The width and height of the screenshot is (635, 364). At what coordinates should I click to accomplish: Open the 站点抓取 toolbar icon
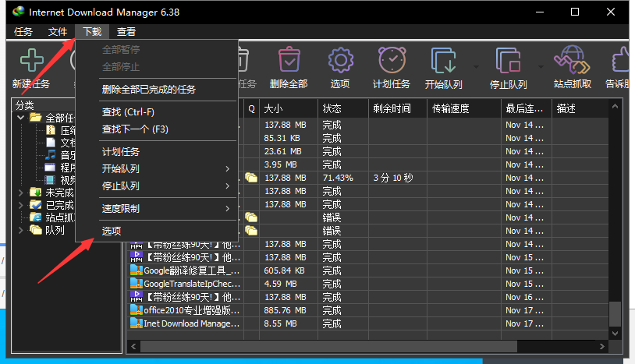572,60
